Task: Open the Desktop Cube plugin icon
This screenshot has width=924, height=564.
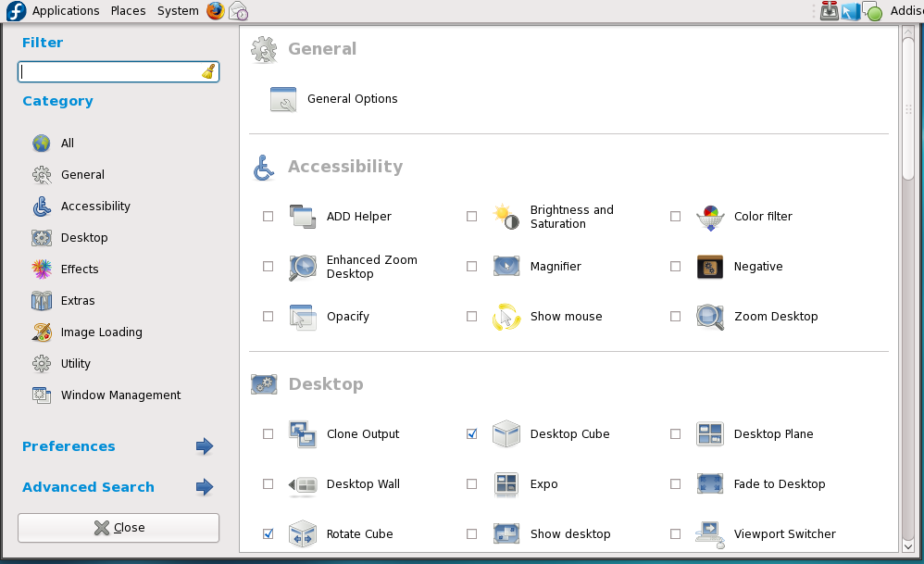Action: click(506, 434)
